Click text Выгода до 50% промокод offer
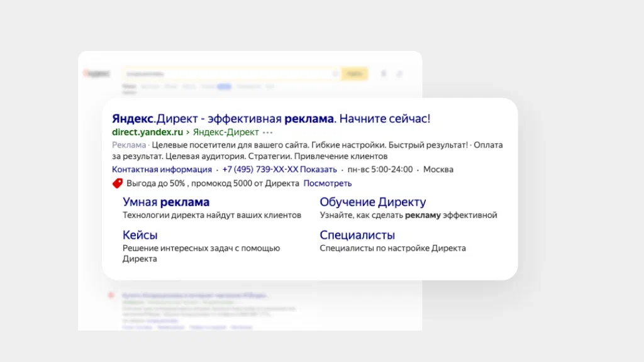This screenshot has width=644, height=362. pos(213,184)
